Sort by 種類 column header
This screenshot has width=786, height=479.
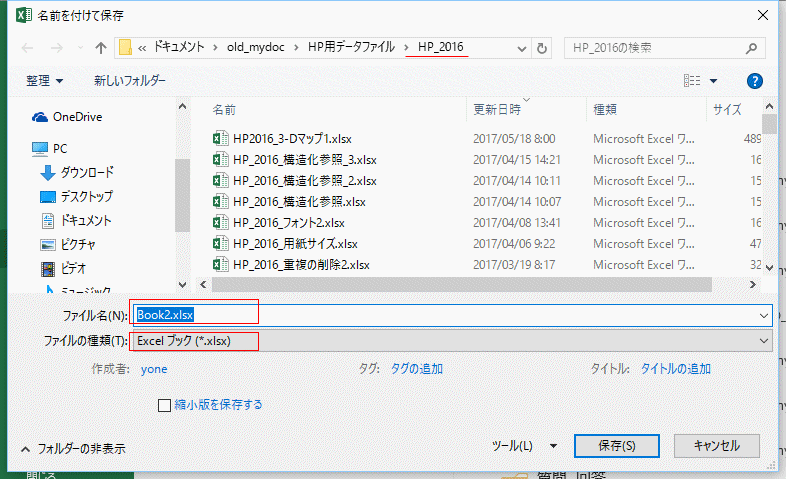(605, 110)
